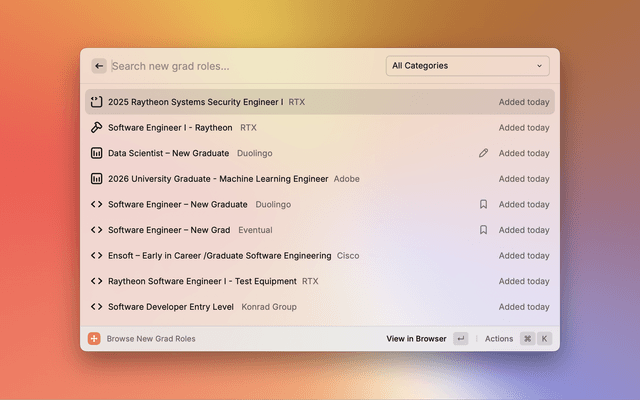Screen dimensions: 640x400
Task: Click code icon for Software Developer Entry Level
Action: tap(96, 307)
